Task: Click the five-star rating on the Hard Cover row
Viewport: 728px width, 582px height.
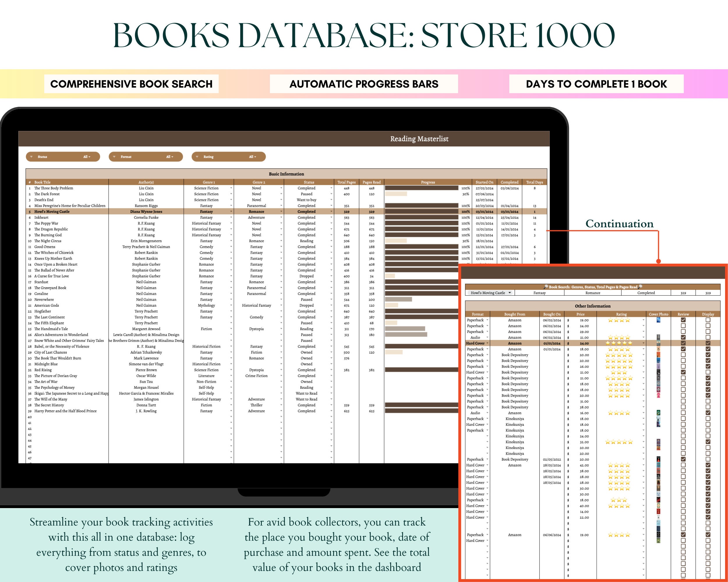Action: (x=619, y=343)
